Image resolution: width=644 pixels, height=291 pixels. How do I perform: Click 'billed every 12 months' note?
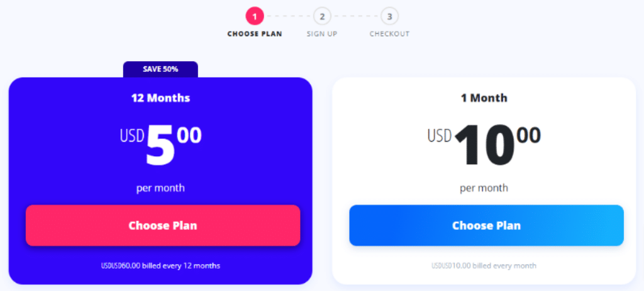160,265
